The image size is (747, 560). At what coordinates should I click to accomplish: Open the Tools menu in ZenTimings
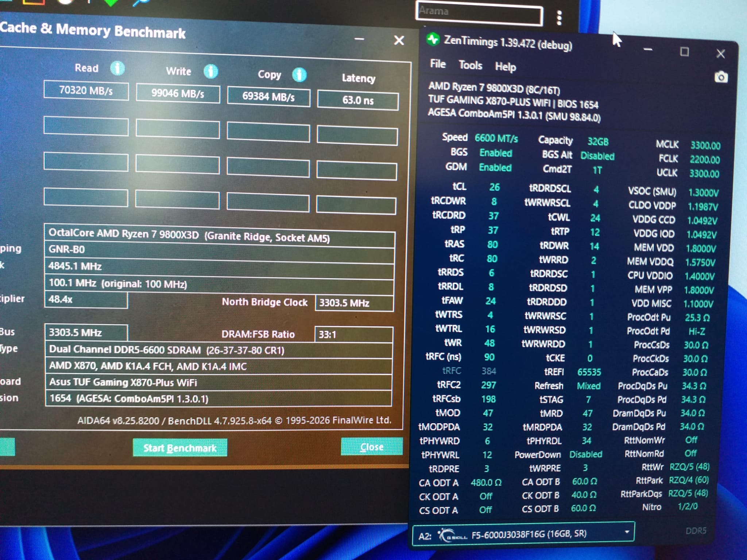point(471,65)
